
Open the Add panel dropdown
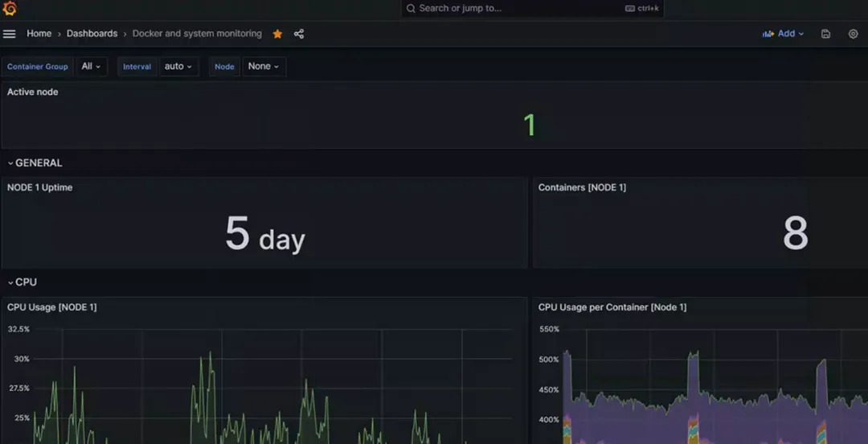coord(784,34)
